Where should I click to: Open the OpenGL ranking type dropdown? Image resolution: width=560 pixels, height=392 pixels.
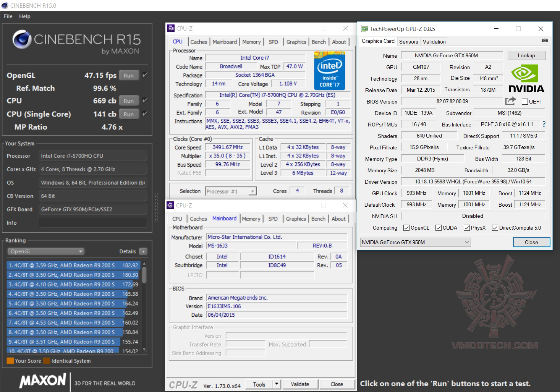click(46, 251)
